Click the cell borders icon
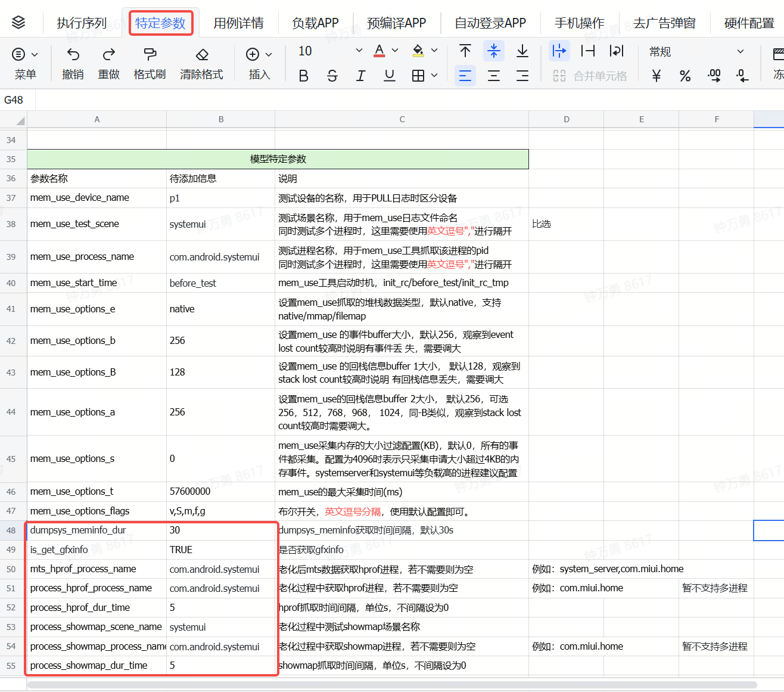Image resolution: width=784 pixels, height=692 pixels. (x=418, y=76)
